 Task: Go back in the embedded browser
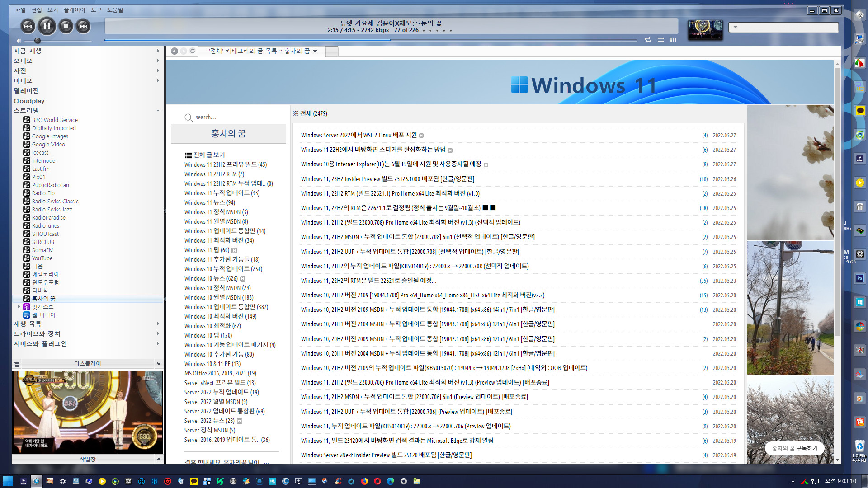coord(175,51)
